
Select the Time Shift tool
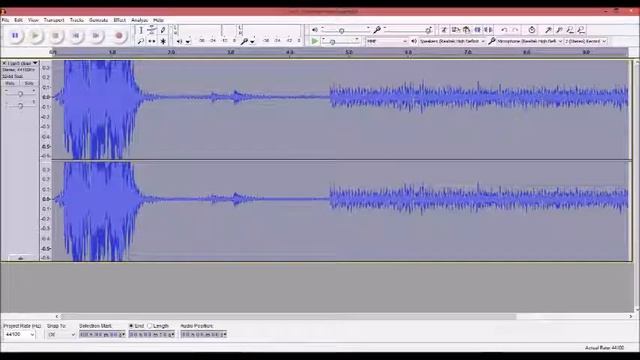(x=152, y=41)
